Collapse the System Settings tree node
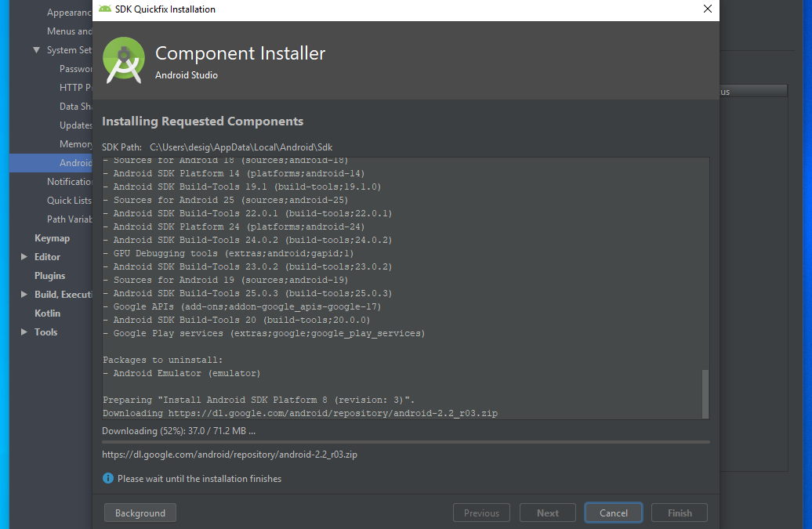The height and width of the screenshot is (529, 812). coord(36,49)
